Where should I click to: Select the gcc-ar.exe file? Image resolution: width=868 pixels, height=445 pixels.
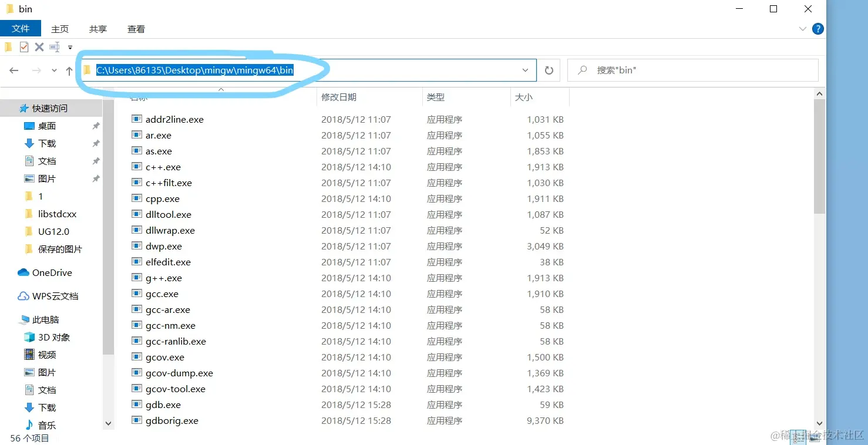[168, 309]
